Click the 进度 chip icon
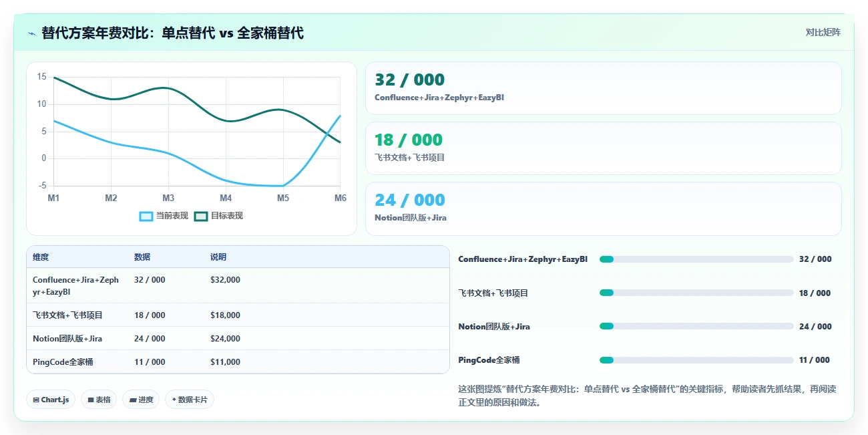This screenshot has height=435, width=868. [132, 400]
